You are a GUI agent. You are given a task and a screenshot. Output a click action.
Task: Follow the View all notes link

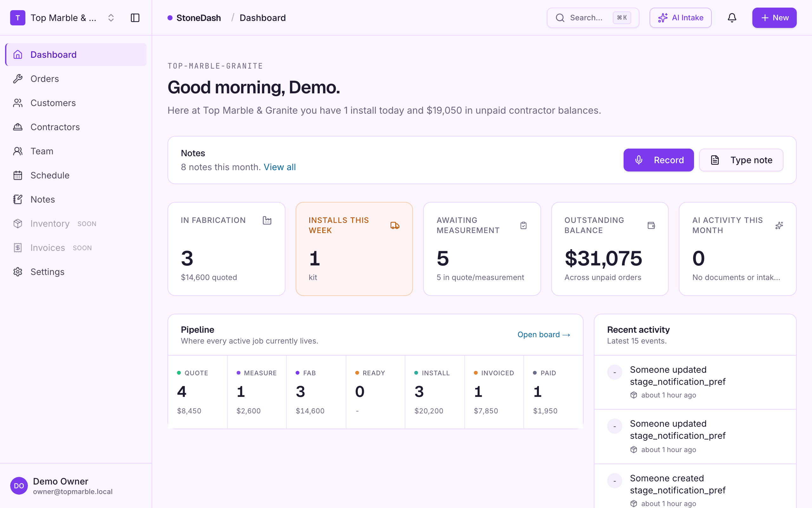(x=279, y=167)
